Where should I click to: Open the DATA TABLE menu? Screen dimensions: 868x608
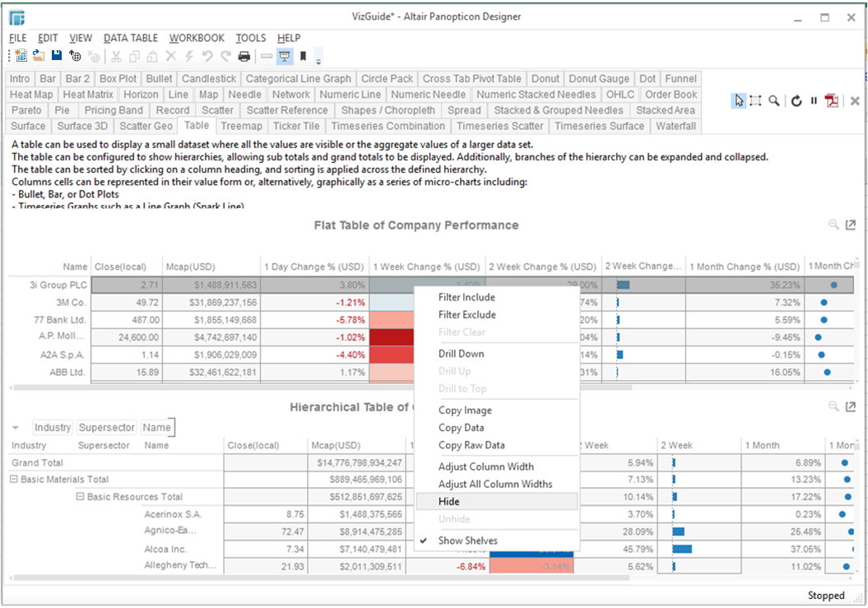coord(130,38)
